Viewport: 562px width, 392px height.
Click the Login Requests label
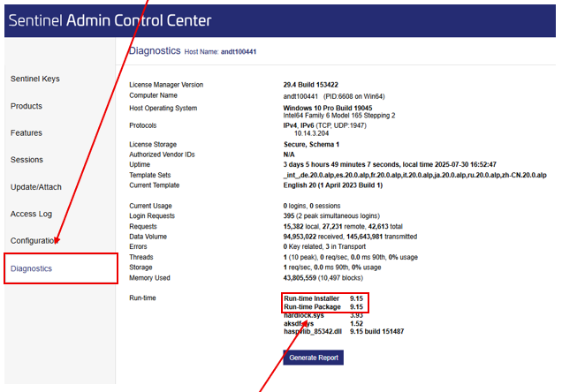point(152,216)
